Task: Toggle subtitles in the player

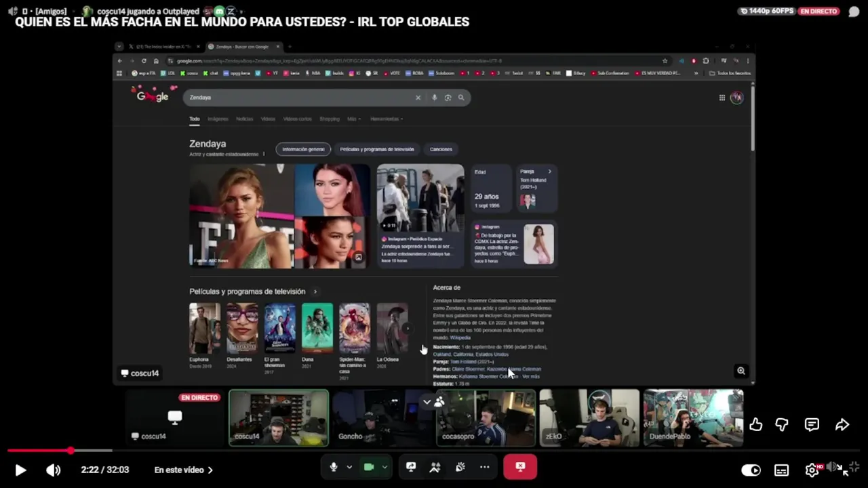Action: coord(781,470)
